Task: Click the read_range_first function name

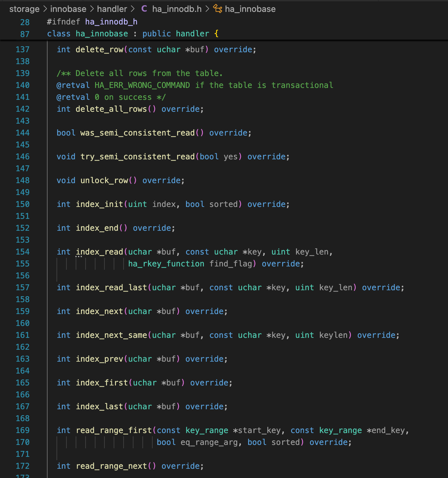Action: (x=114, y=430)
